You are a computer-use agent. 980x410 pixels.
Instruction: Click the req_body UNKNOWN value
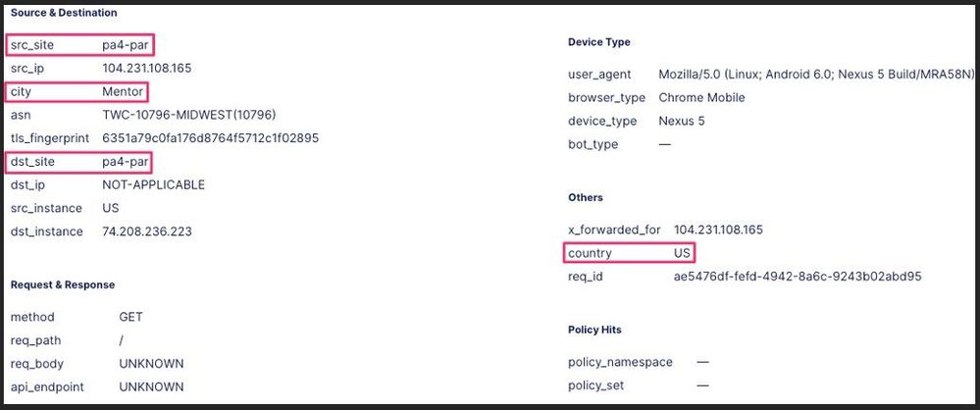[x=151, y=364]
